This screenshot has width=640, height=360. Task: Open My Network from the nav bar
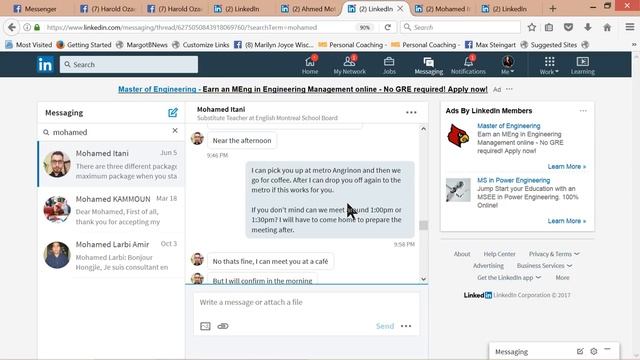pos(349,65)
